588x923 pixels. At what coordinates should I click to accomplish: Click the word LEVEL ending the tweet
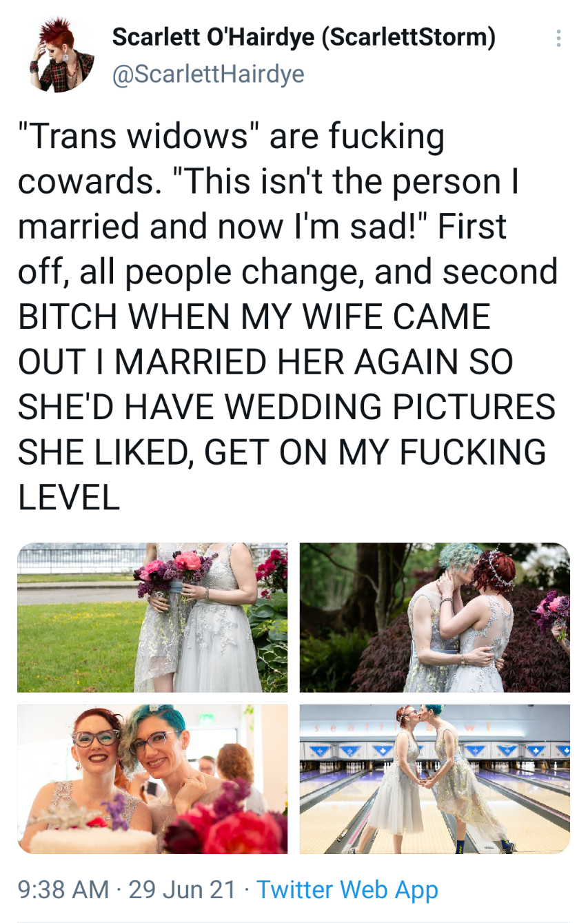pyautogui.click(x=69, y=496)
